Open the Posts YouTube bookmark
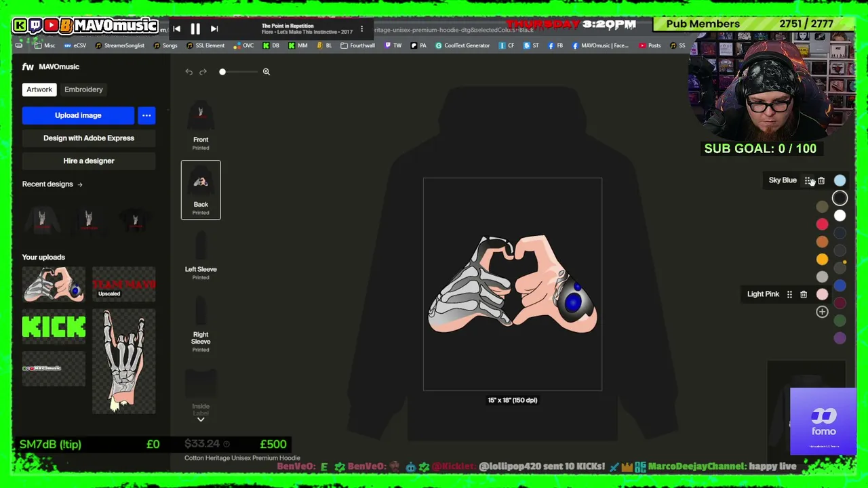 [x=650, y=45]
